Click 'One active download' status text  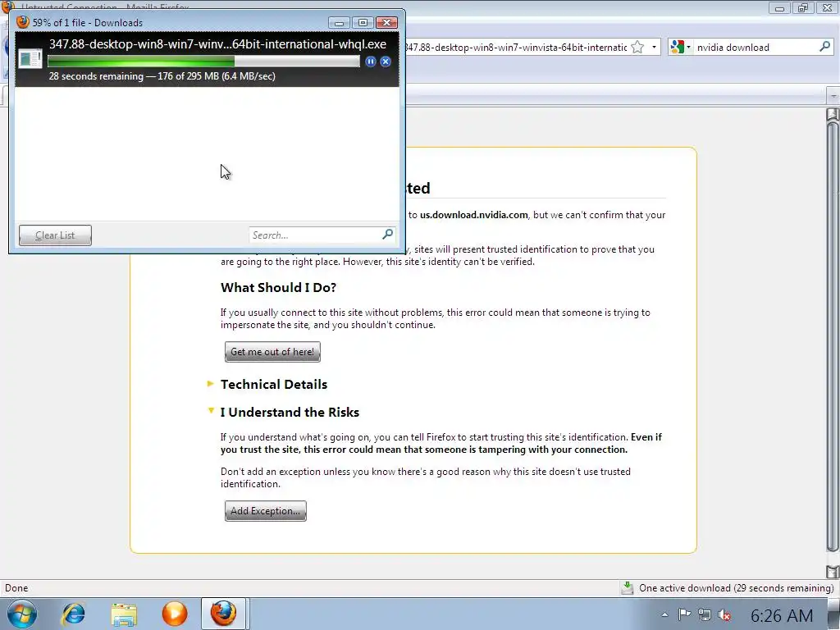pyautogui.click(x=736, y=588)
